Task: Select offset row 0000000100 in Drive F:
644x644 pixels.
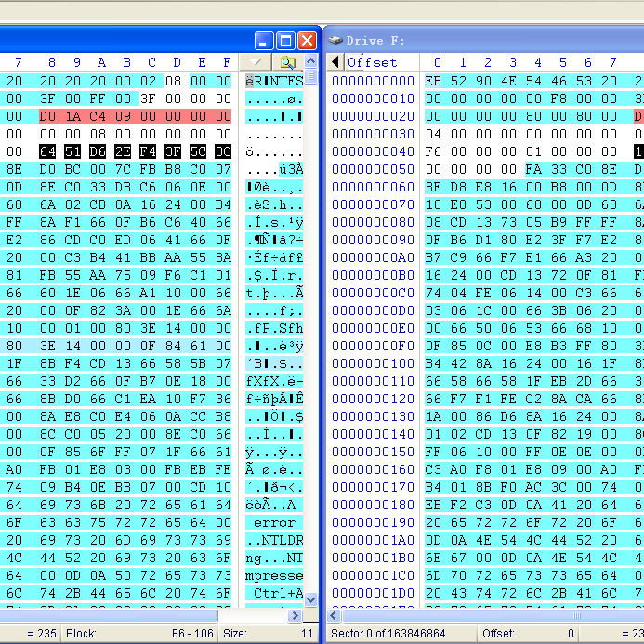Action: point(373,363)
